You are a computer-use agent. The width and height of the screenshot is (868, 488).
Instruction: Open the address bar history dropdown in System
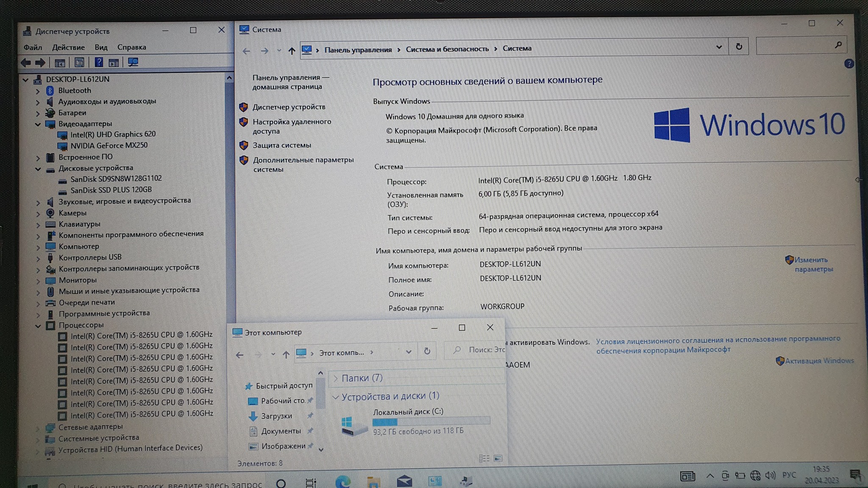(719, 47)
